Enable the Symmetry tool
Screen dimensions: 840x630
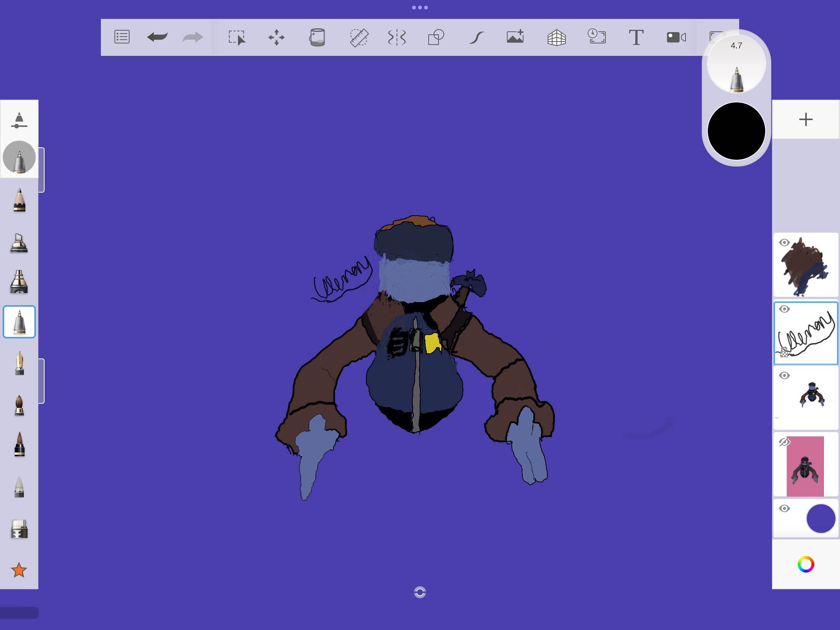tap(397, 38)
